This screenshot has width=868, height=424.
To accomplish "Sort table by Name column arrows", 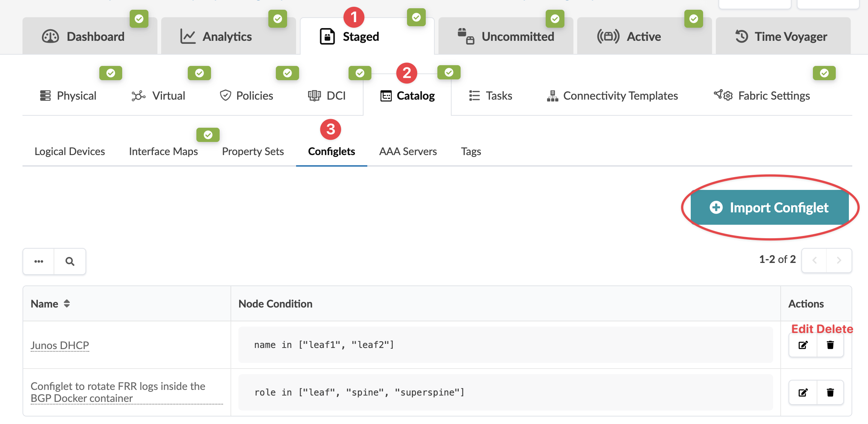I will [x=67, y=304].
